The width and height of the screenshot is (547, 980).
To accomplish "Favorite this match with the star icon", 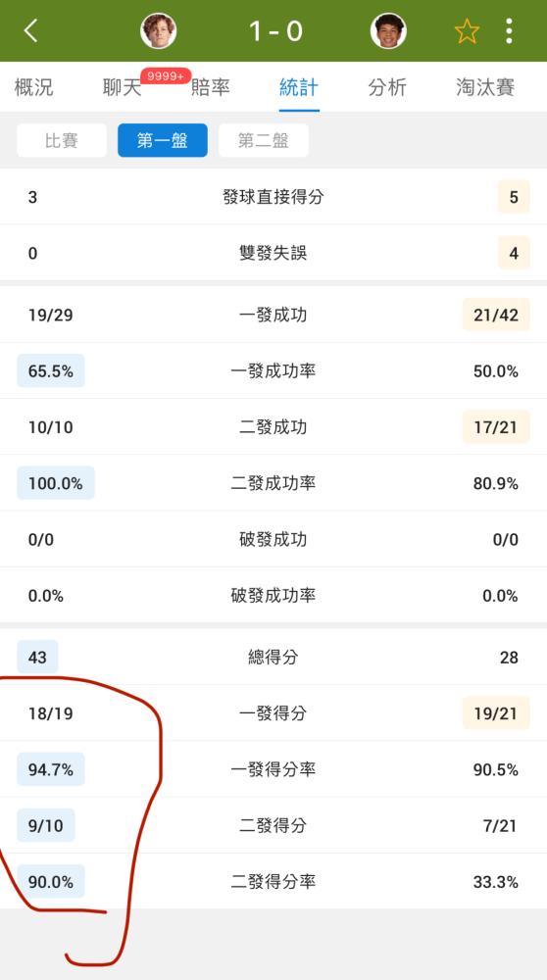I will [x=467, y=31].
